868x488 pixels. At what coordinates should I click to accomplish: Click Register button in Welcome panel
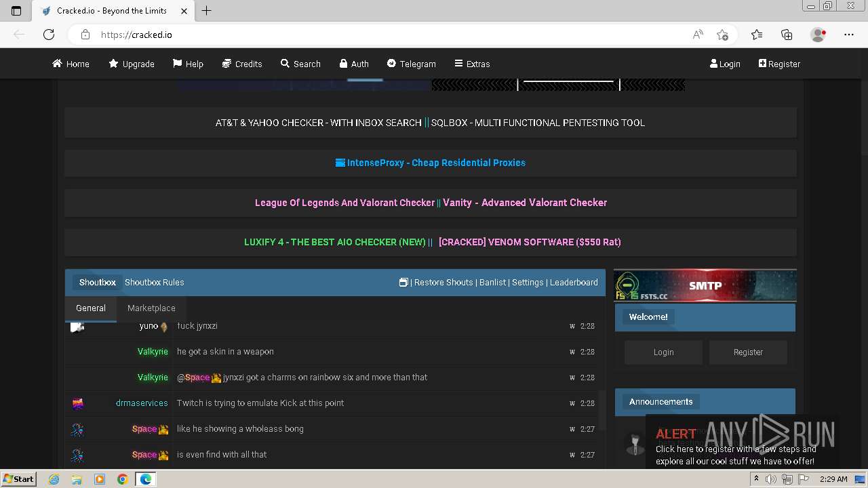tap(748, 352)
